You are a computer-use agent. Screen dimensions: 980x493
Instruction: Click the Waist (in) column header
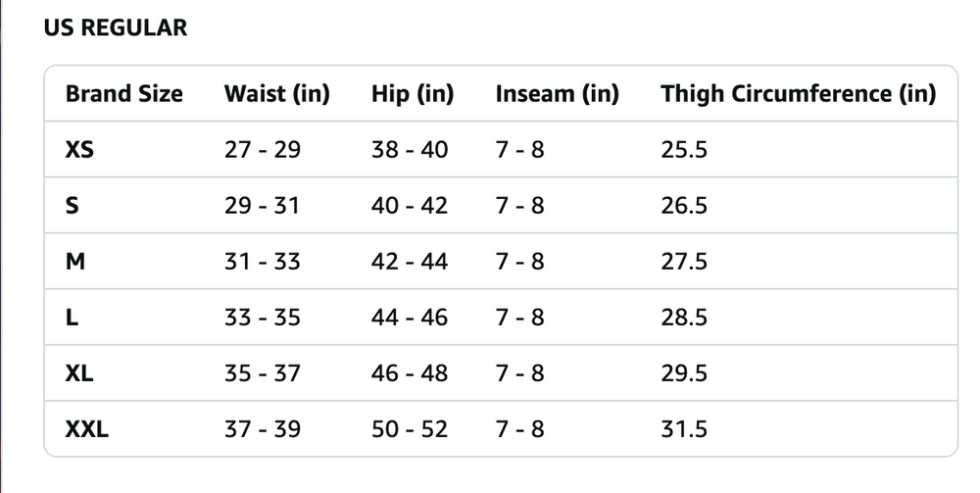coord(277,94)
